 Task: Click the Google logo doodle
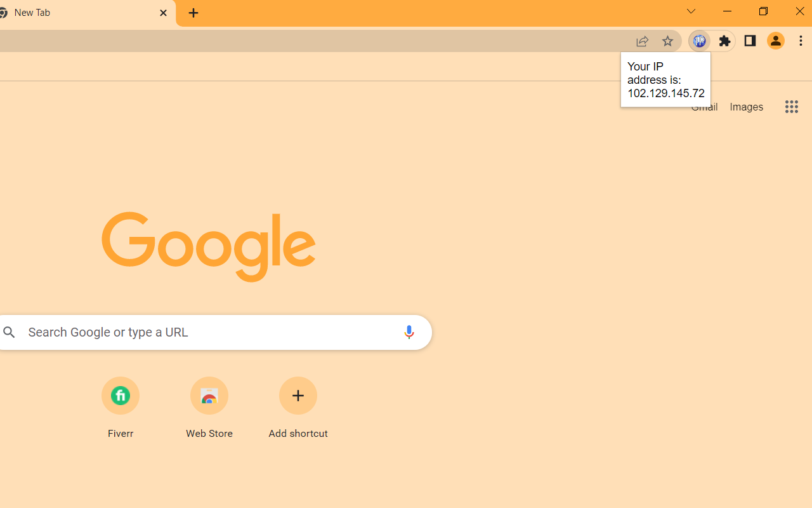pyautogui.click(x=209, y=247)
